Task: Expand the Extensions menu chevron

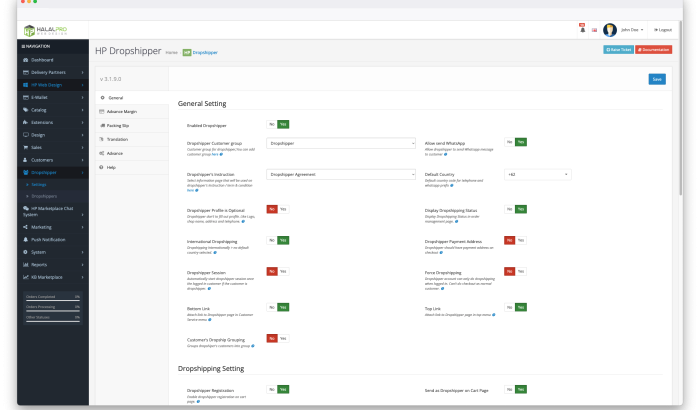Action: 83,122
